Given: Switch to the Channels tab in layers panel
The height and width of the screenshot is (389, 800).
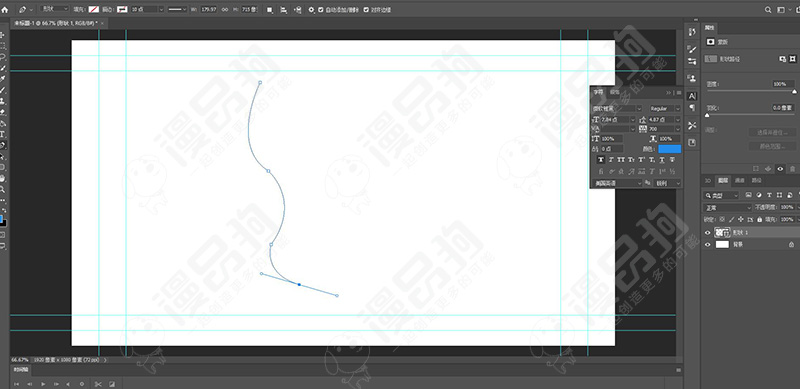Looking at the screenshot, I should point(740,180).
